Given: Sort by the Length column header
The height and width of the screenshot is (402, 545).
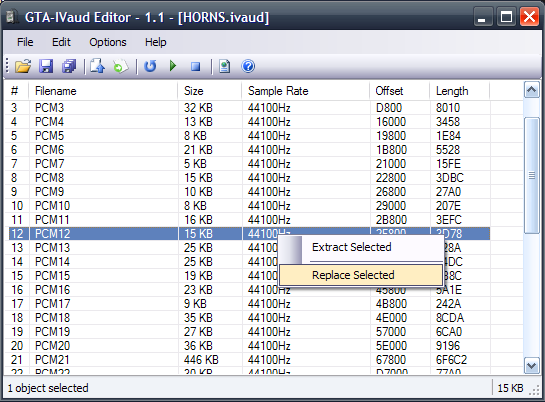Looking at the screenshot, I should coord(459,91).
